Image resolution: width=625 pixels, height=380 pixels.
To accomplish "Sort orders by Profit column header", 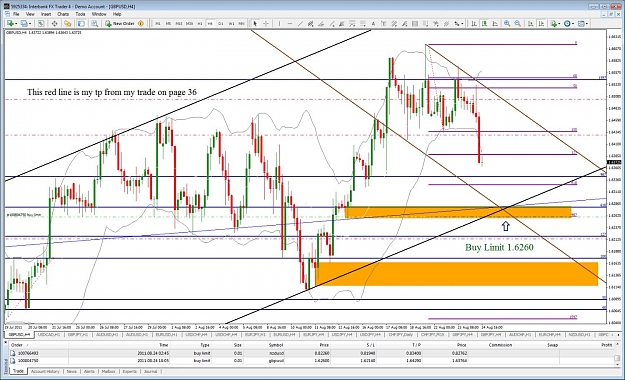I will (x=606, y=345).
